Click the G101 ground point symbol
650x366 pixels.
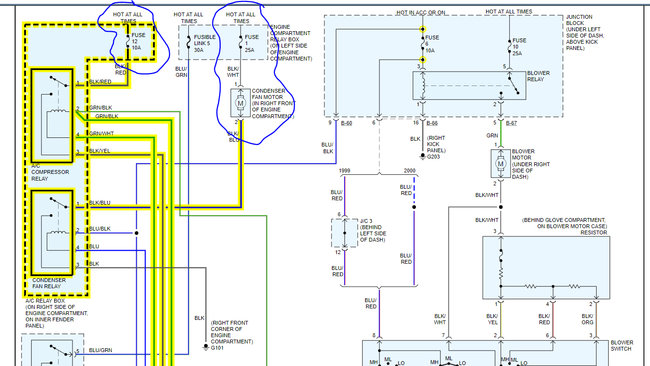(206, 347)
